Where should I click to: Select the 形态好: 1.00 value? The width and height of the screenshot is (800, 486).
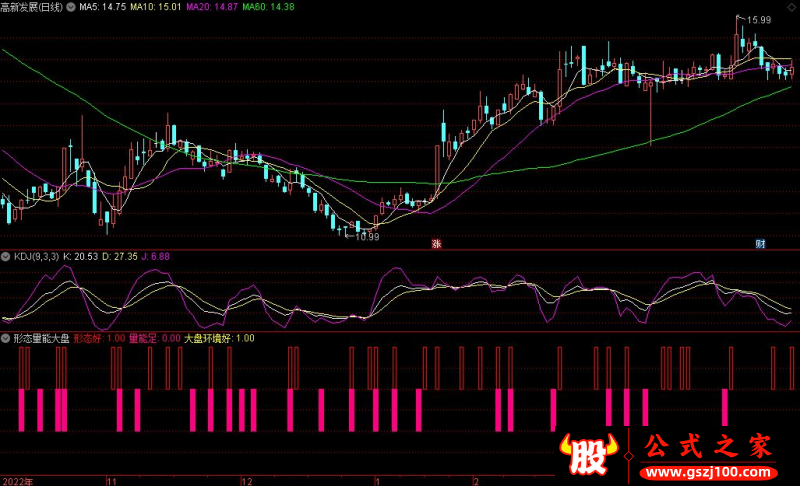click(x=99, y=338)
